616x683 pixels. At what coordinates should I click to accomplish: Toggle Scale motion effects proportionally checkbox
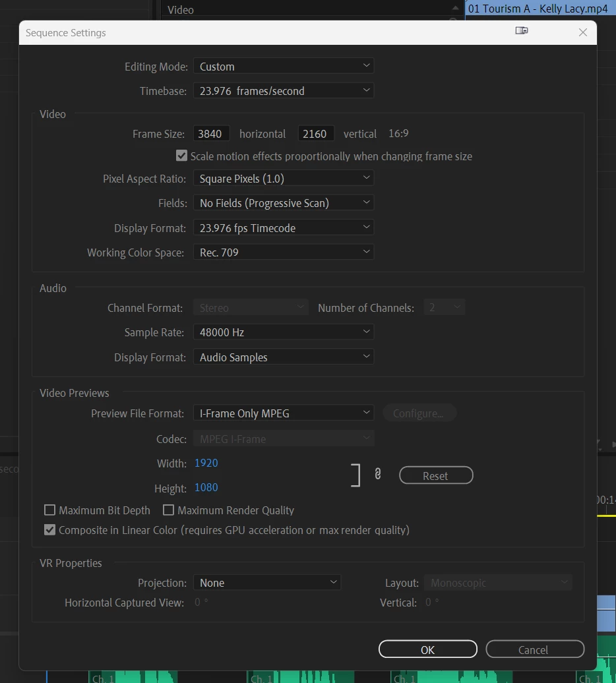pyautogui.click(x=181, y=156)
